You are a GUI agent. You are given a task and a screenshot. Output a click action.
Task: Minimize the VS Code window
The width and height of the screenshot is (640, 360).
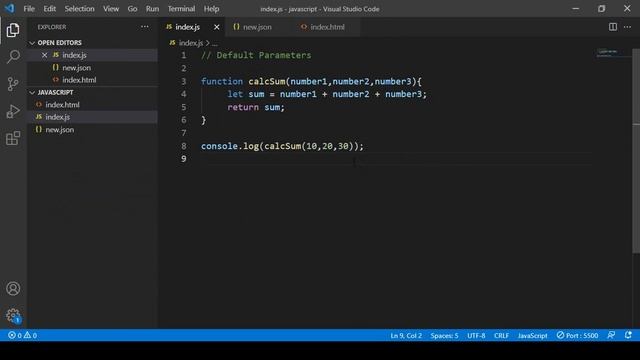click(576, 9)
